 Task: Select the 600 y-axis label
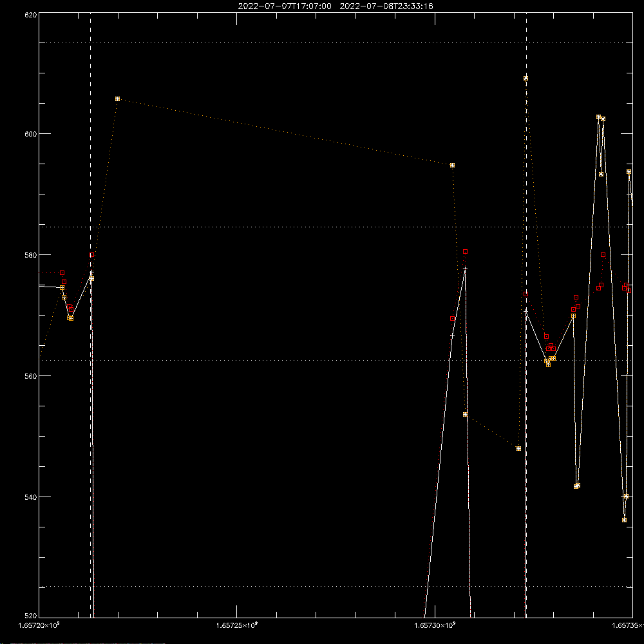pos(31,135)
